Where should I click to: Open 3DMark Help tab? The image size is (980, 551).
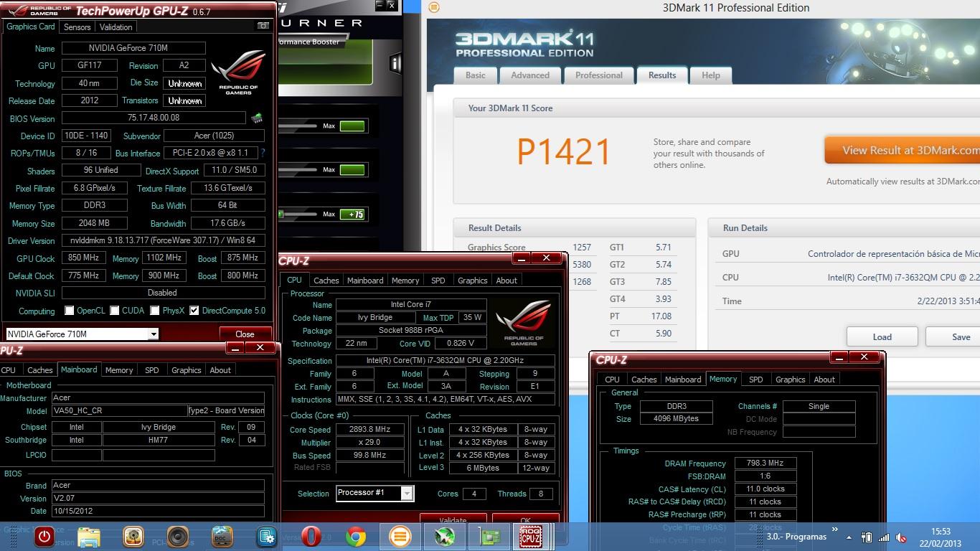coord(711,75)
